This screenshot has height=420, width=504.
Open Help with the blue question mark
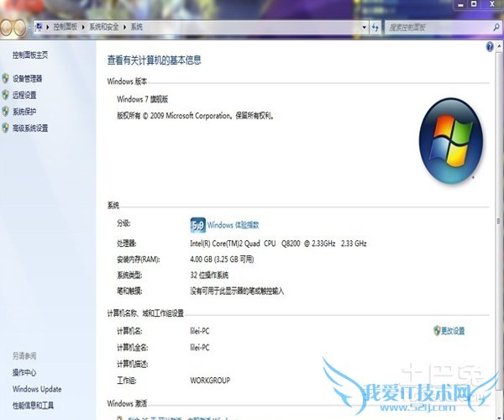[x=490, y=47]
